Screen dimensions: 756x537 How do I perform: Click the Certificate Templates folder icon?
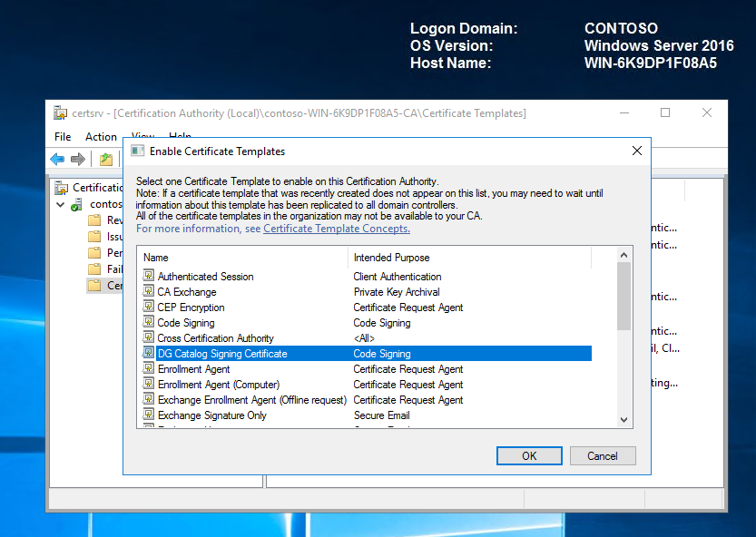[94, 286]
